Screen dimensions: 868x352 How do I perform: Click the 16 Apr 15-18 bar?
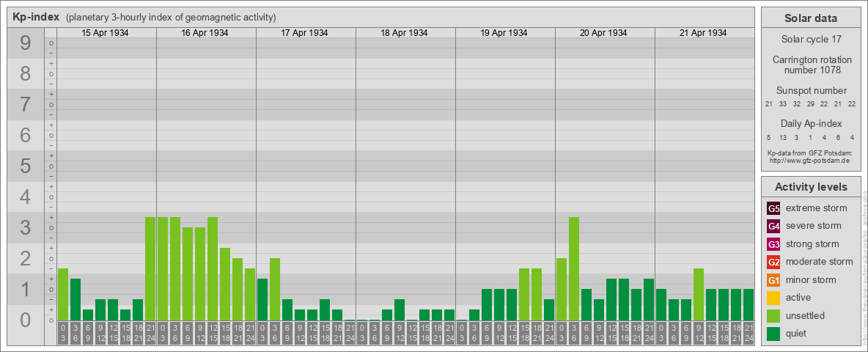[225, 284]
